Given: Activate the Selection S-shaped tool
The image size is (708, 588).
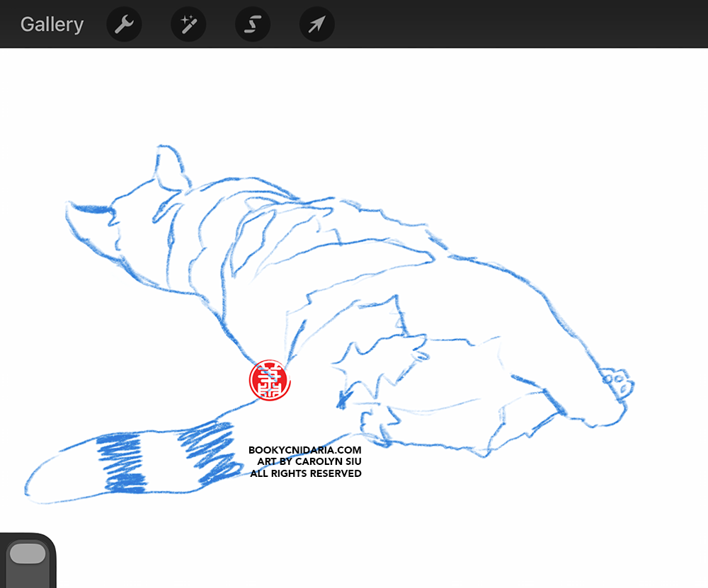Looking at the screenshot, I should click(x=253, y=25).
